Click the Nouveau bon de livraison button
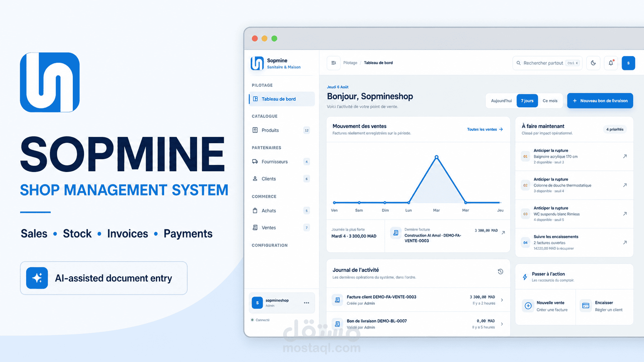The height and width of the screenshot is (362, 644). 600,101
